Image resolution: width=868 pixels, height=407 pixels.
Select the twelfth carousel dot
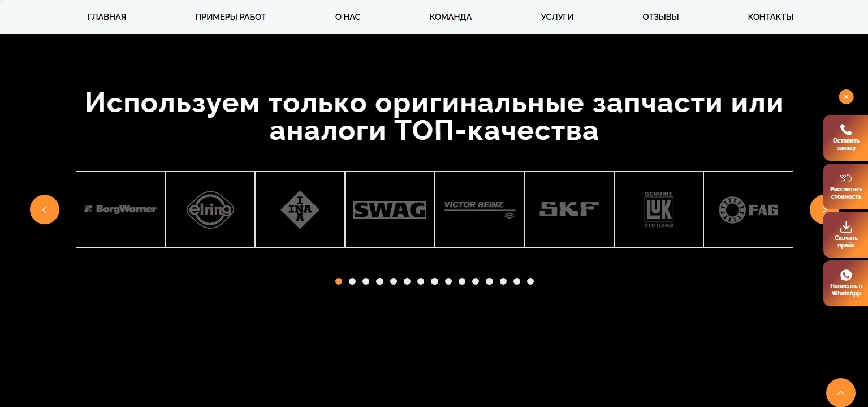click(489, 281)
